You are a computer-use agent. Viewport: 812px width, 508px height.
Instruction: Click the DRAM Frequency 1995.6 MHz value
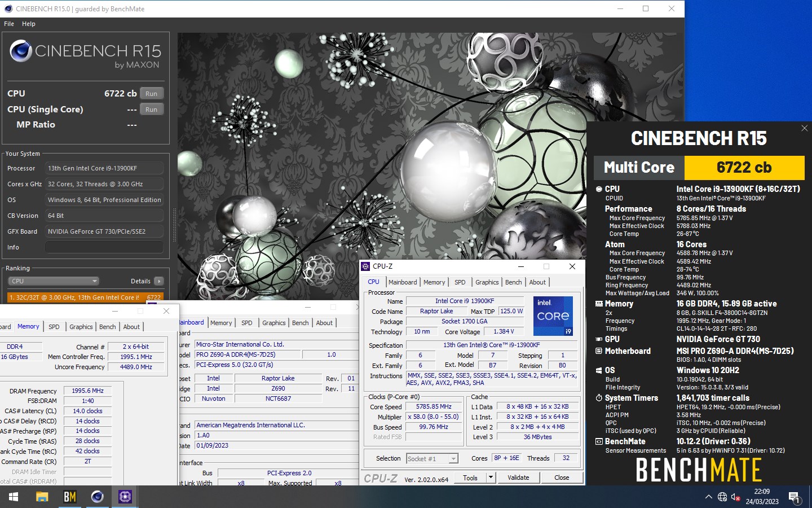88,391
